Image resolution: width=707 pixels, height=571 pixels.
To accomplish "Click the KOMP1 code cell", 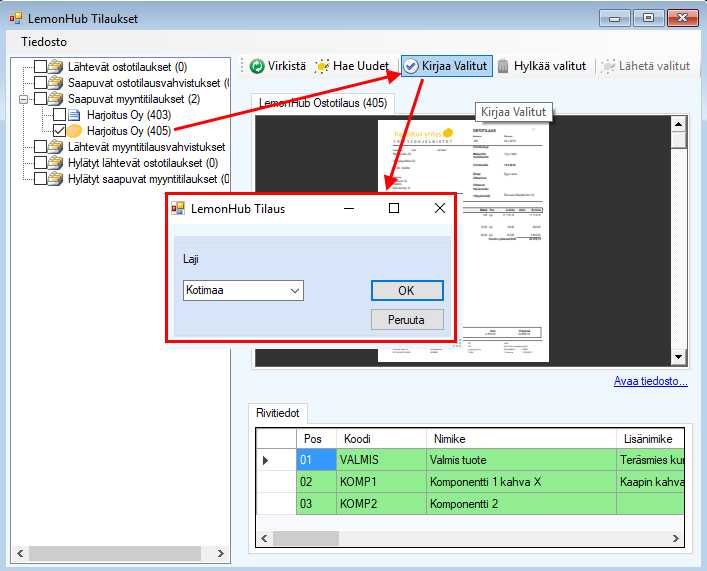I will (381, 482).
